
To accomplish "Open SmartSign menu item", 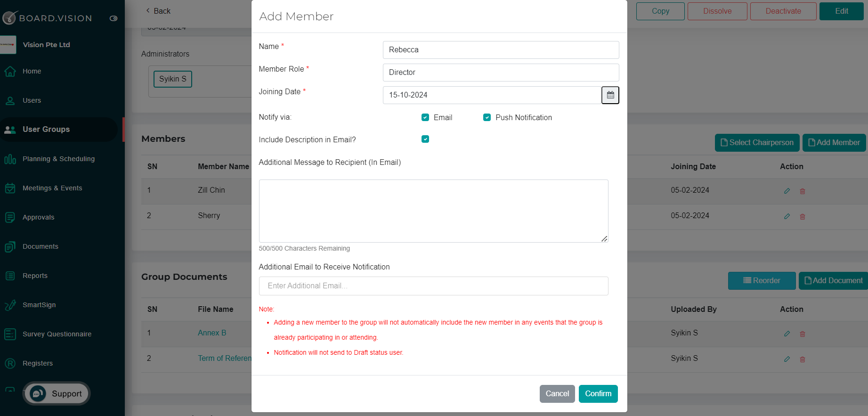I will [x=39, y=305].
